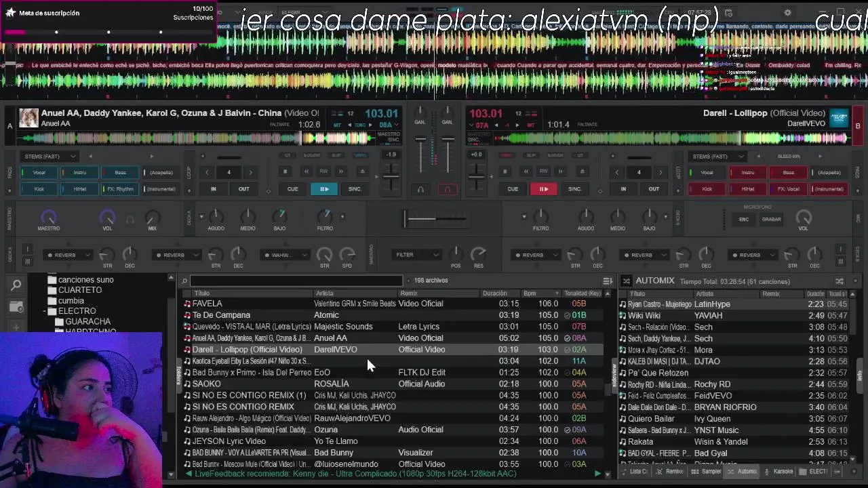Open deck A WAHW... effect dropdown
This screenshot has width=868, height=488.
[x=285, y=256]
